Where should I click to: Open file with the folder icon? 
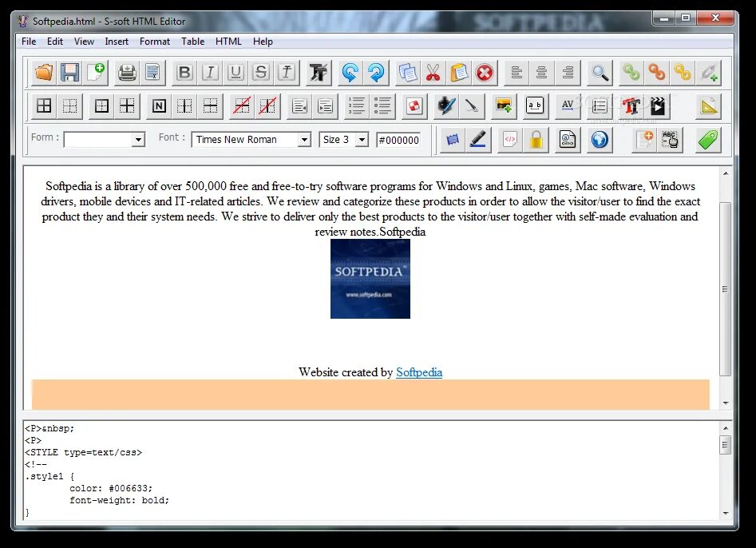(x=44, y=73)
